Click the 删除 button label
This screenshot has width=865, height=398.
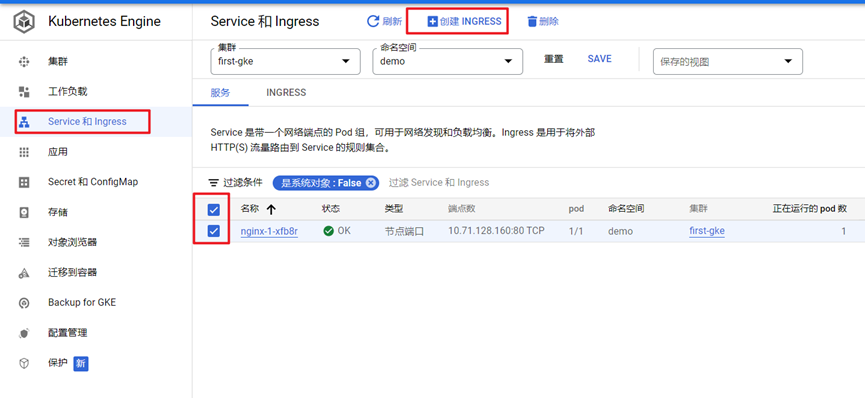(549, 22)
